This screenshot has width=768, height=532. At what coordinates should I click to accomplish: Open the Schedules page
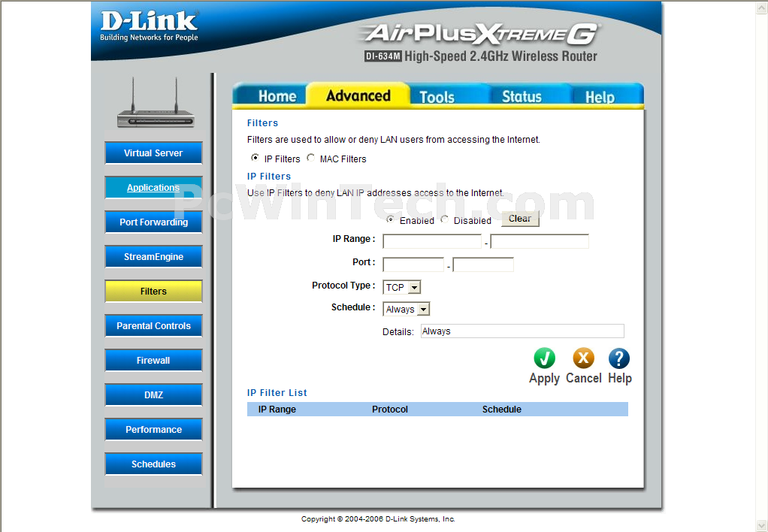(x=153, y=464)
